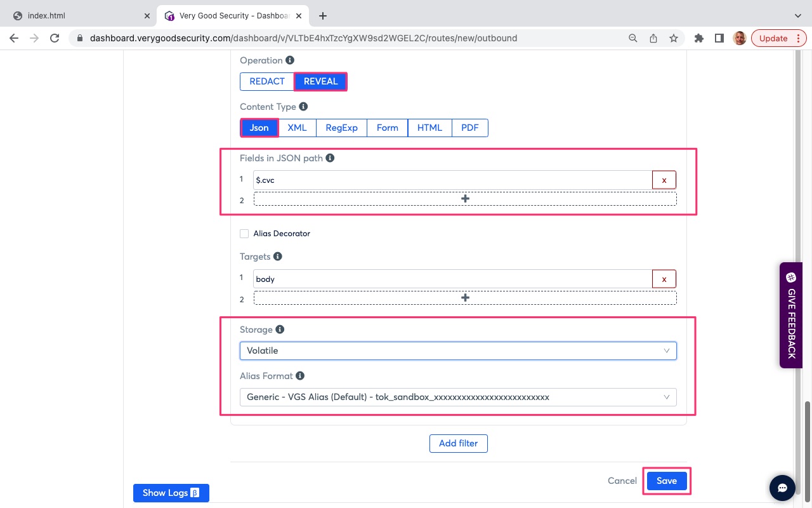Choose Form content type
Screen dimensions: 812x508
click(x=388, y=128)
